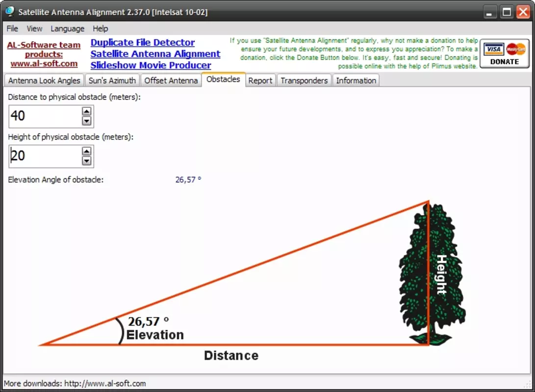The height and width of the screenshot is (392, 535).
Task: Decrease obstacle height with down spinner arrow
Action: tap(87, 161)
